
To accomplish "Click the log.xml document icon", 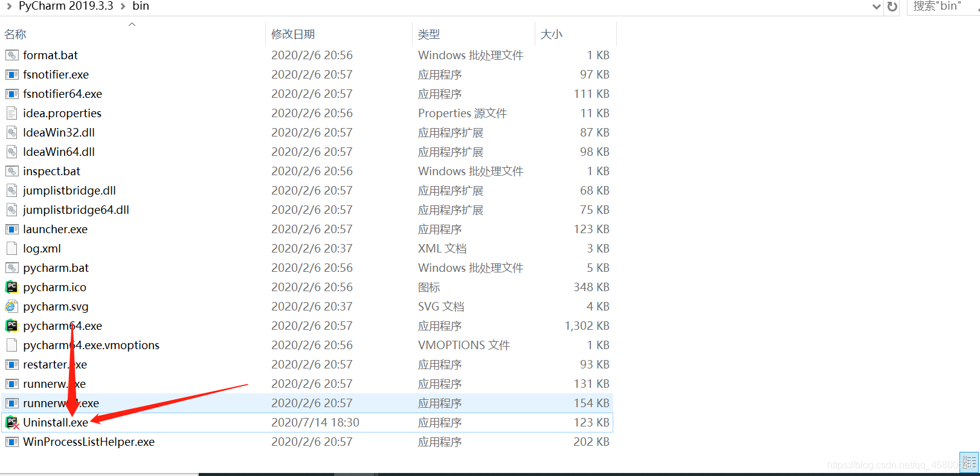I will click(11, 248).
